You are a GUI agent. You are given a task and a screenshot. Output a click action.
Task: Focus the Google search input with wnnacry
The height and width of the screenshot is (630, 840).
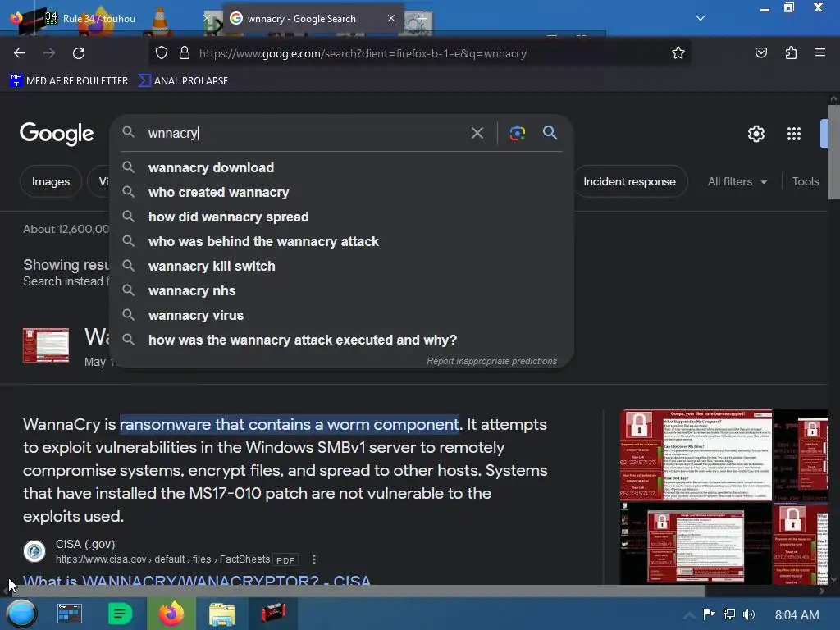[x=305, y=133]
